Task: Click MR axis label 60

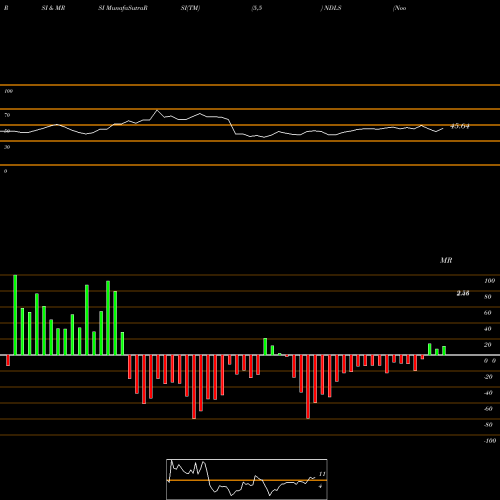Action: [x=488, y=313]
